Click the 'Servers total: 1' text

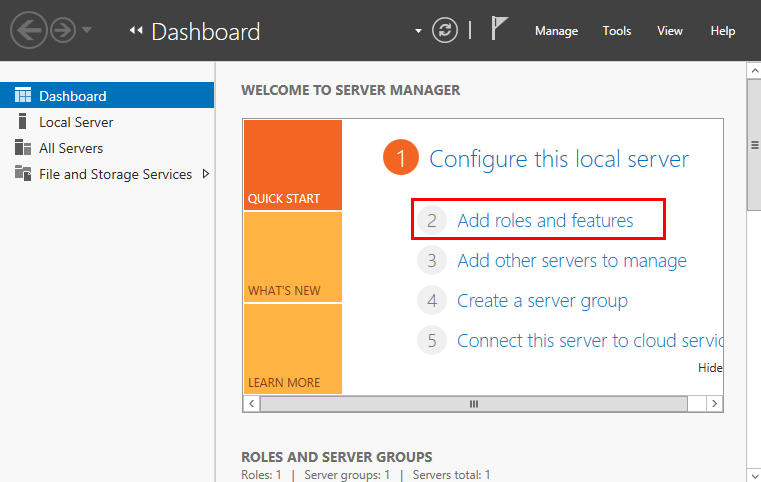coord(451,475)
